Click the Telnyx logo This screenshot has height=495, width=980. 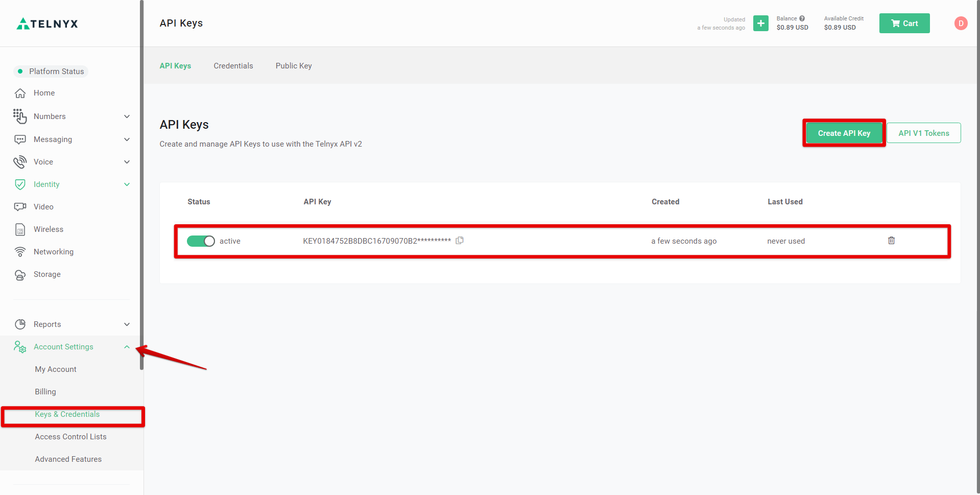47,23
